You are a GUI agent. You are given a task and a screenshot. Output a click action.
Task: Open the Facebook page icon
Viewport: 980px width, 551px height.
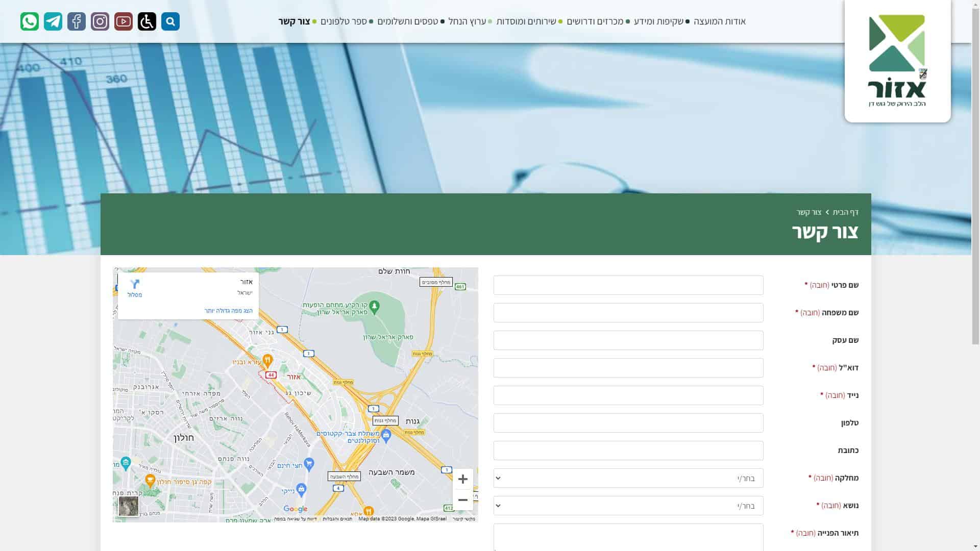pyautogui.click(x=77, y=21)
